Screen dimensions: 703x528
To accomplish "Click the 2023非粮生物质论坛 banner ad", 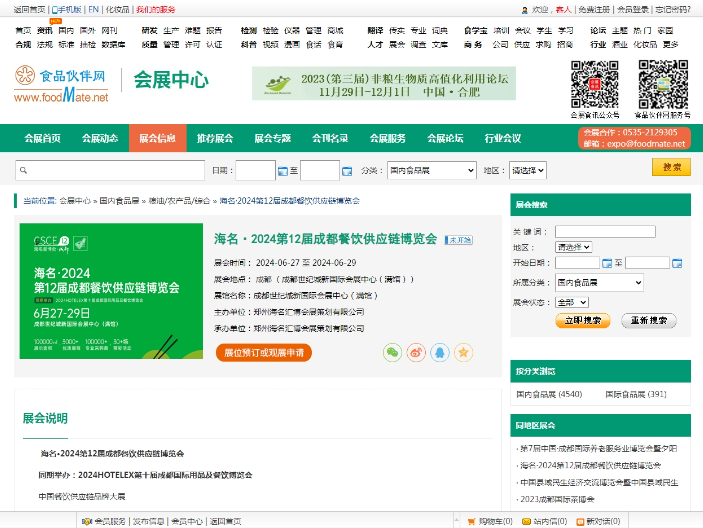I will [384, 83].
